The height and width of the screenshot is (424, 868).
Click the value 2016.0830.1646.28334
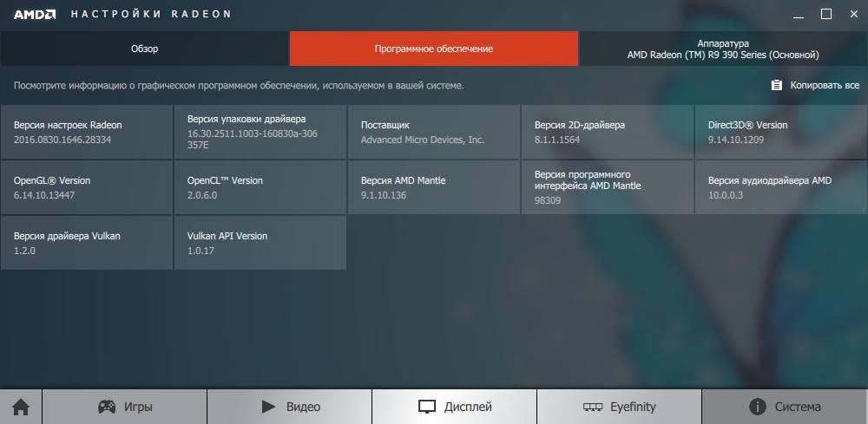(62, 140)
